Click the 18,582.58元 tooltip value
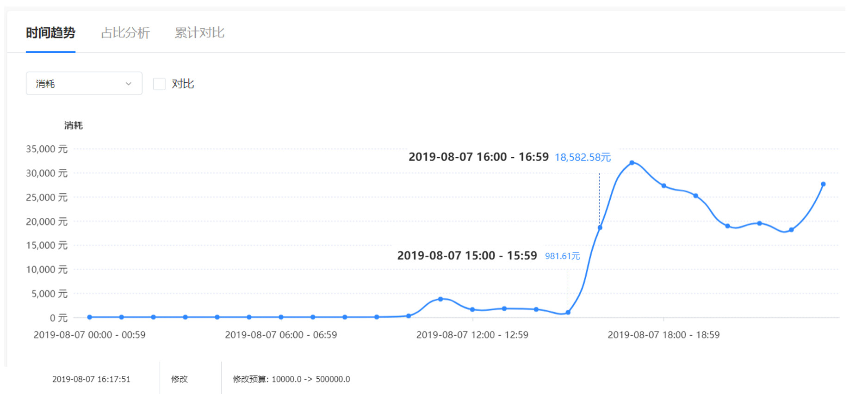This screenshot has height=394, width=868. coord(583,157)
